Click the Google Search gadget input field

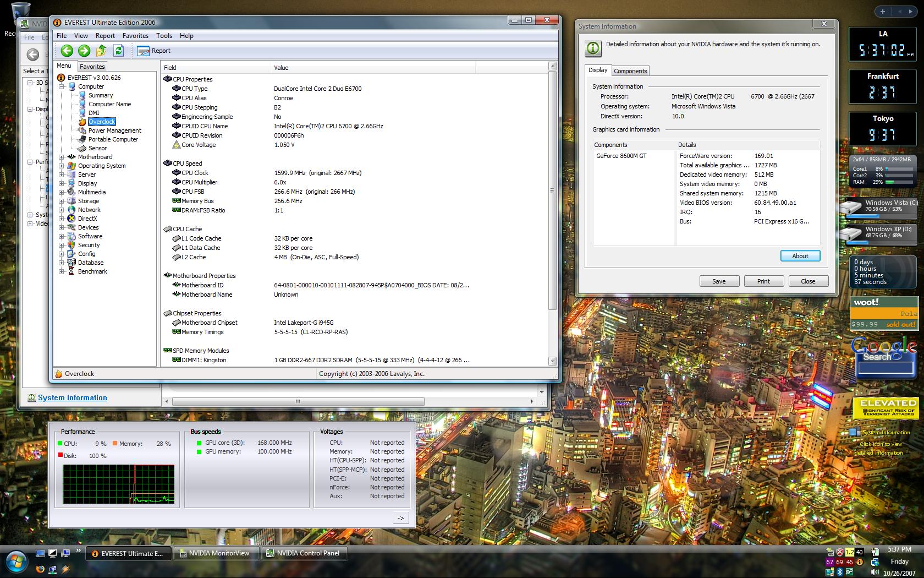point(885,368)
